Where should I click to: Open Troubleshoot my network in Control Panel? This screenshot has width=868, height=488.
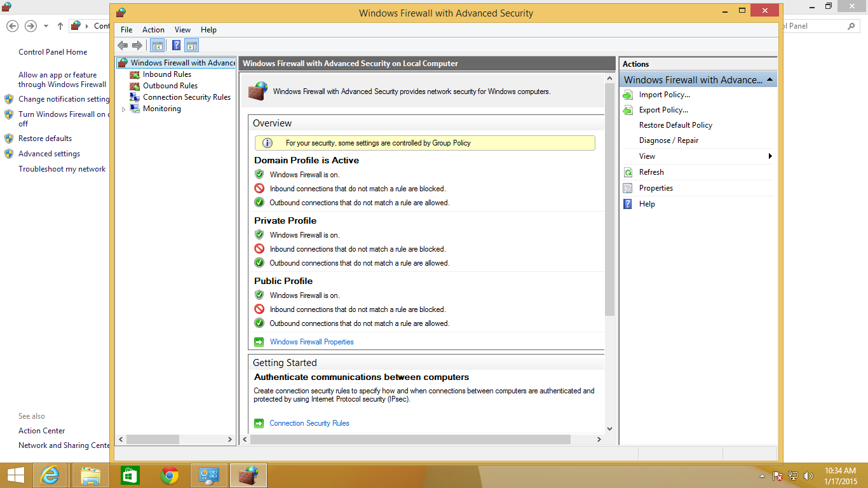(62, 169)
